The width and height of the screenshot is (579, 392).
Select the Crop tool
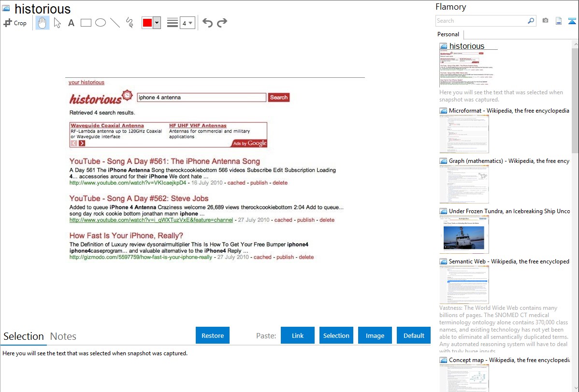(15, 23)
